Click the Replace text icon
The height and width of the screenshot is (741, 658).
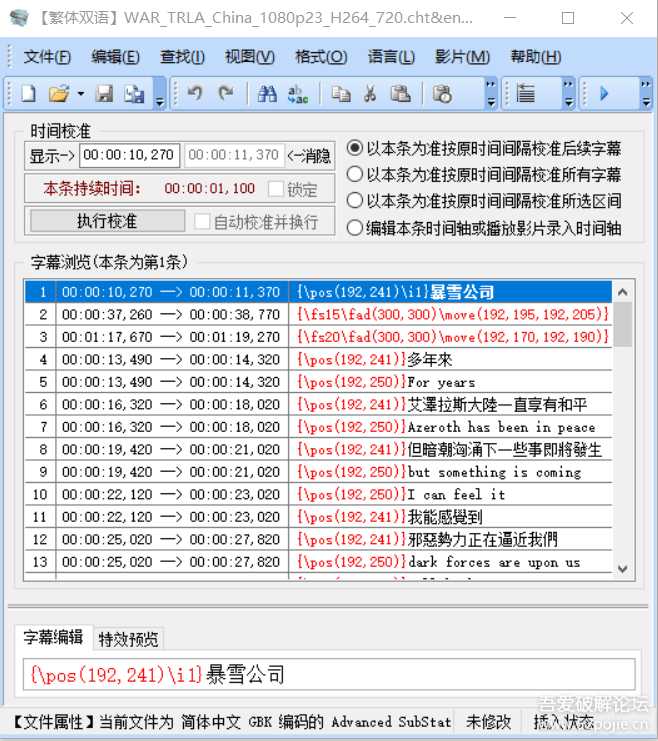[x=297, y=94]
